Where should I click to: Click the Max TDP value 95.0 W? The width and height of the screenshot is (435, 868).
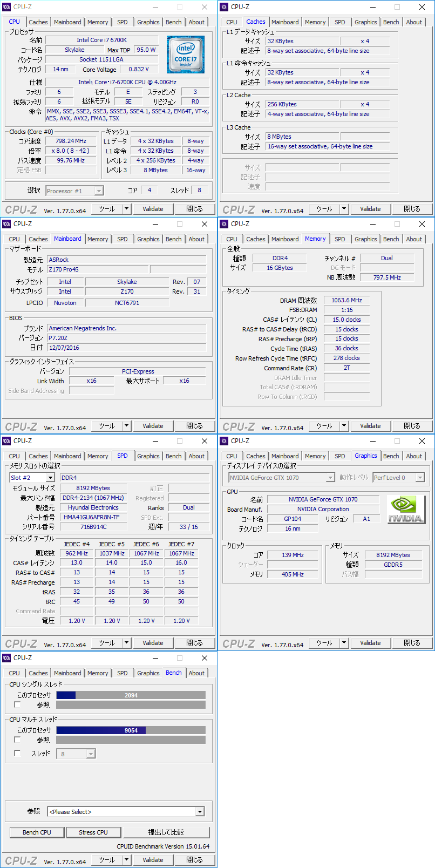click(146, 50)
